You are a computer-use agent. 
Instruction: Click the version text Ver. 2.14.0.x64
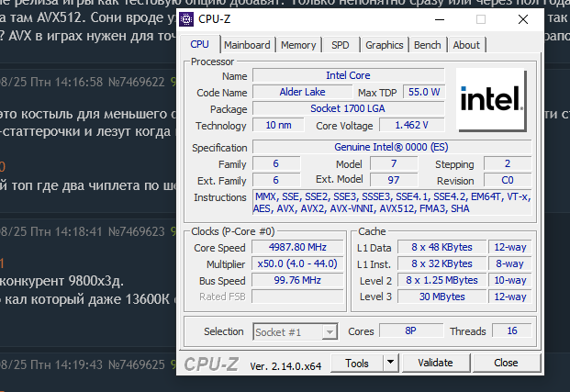click(x=285, y=366)
